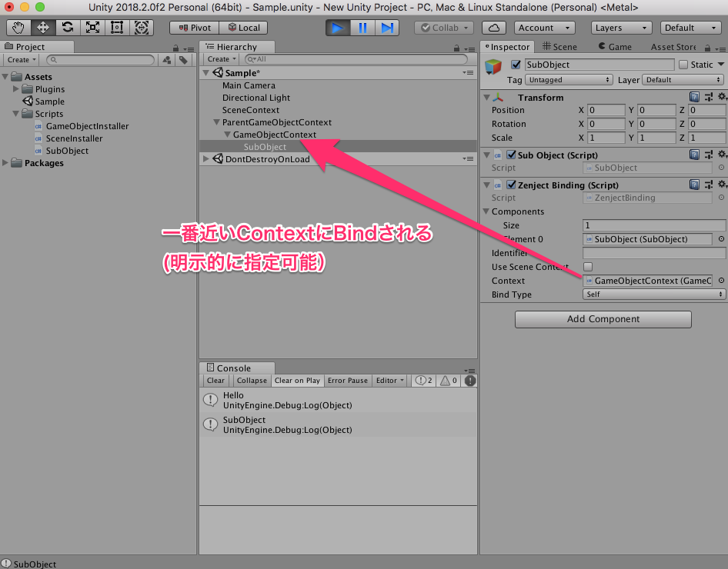Click the Project search field
This screenshot has height=569, width=728.
coord(100,60)
